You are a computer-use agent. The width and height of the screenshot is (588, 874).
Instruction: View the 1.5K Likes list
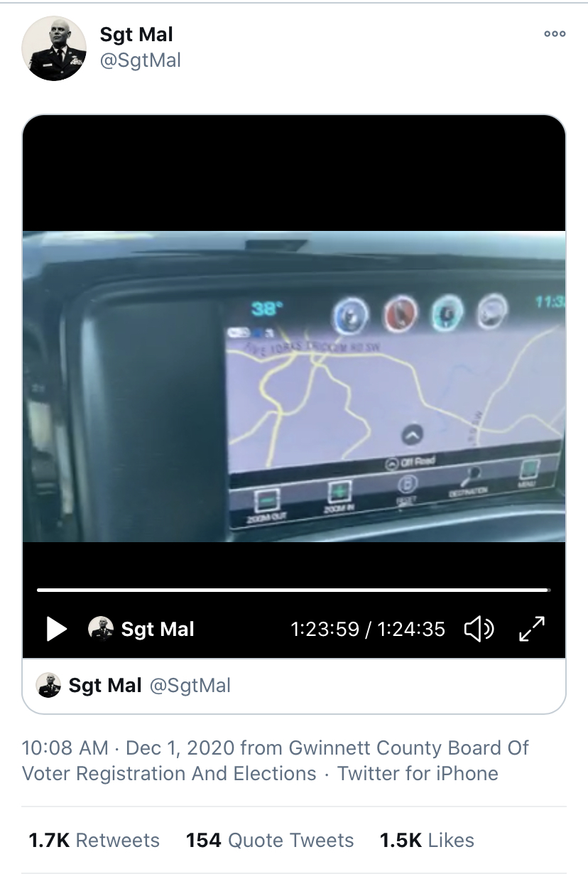[x=427, y=840]
